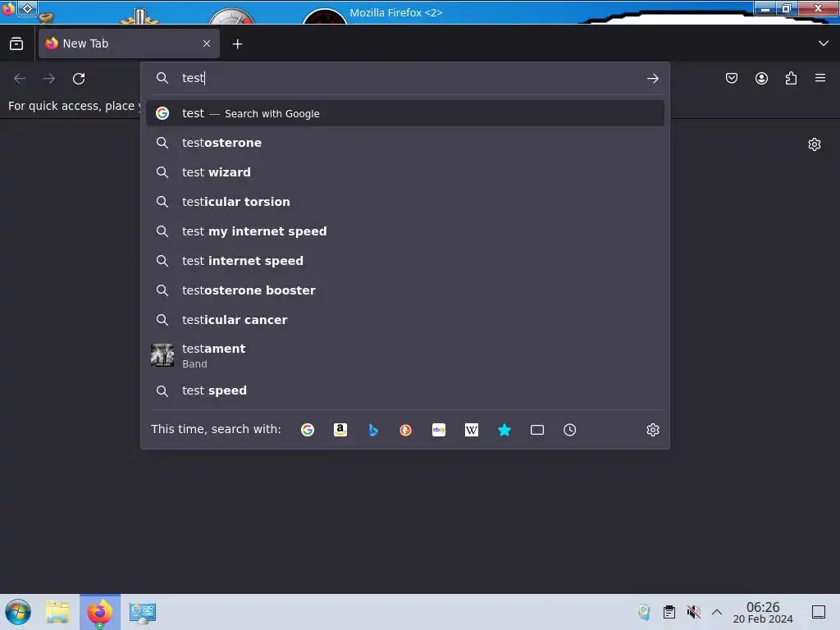Click Firefox taskbar icon
The width and height of the screenshot is (840, 630).
coord(100,612)
